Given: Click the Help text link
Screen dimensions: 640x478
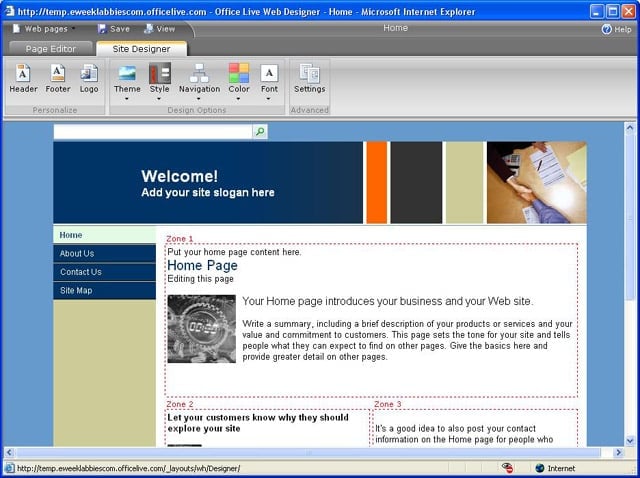Looking at the screenshot, I should click(x=623, y=29).
